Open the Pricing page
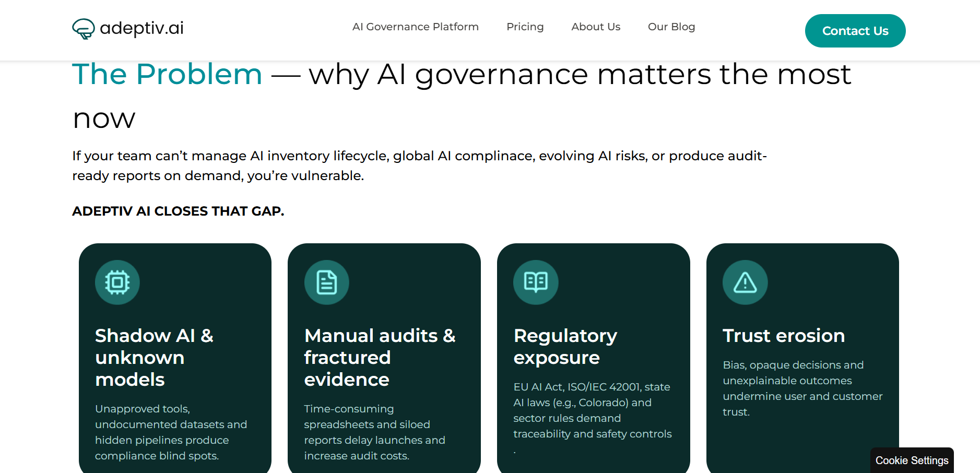 [525, 27]
